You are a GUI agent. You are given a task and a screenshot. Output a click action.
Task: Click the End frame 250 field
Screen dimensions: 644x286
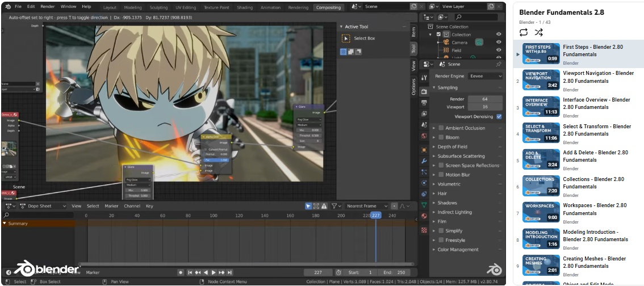[x=395, y=272]
